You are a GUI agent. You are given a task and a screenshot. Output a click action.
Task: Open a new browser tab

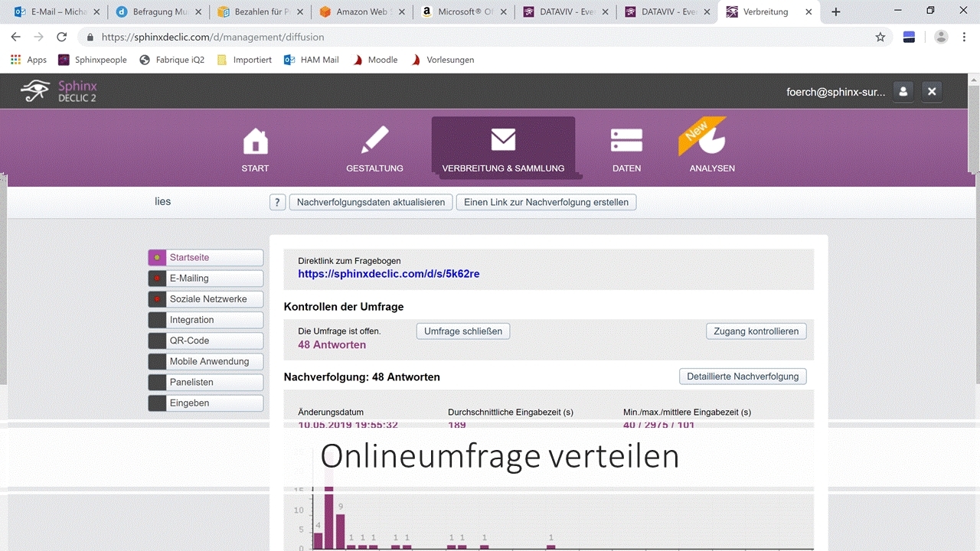tap(836, 11)
